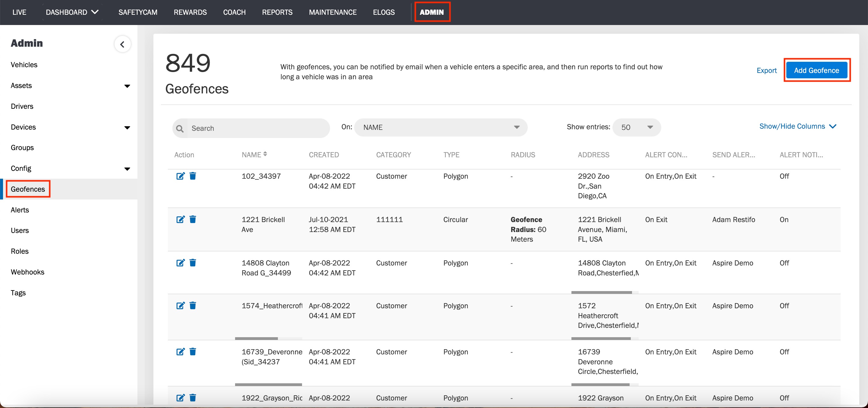
Task: Click the Geofence Radius 60 Meters cell
Action: click(x=528, y=229)
